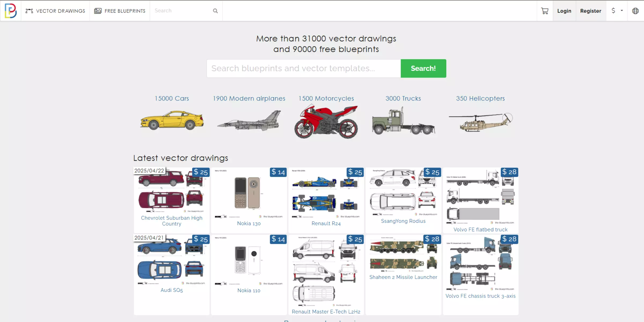Open the 1500 Motorcycles link
The width and height of the screenshot is (644, 322).
pos(326,98)
